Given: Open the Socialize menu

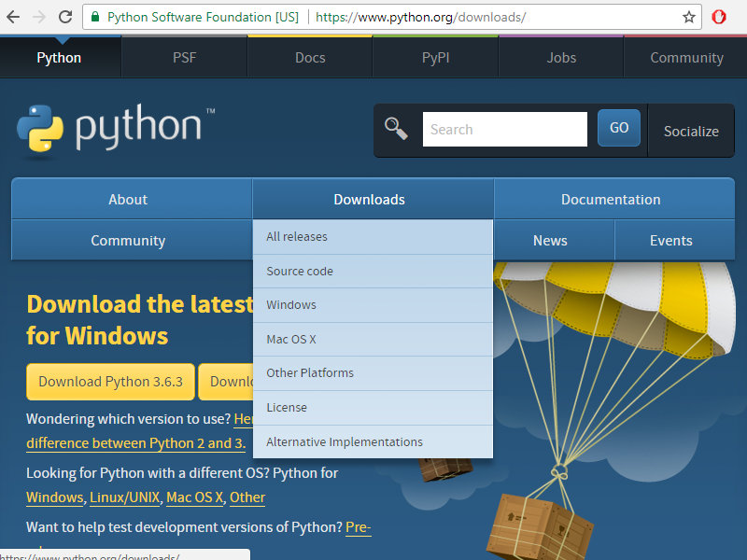Looking at the screenshot, I should [691, 131].
